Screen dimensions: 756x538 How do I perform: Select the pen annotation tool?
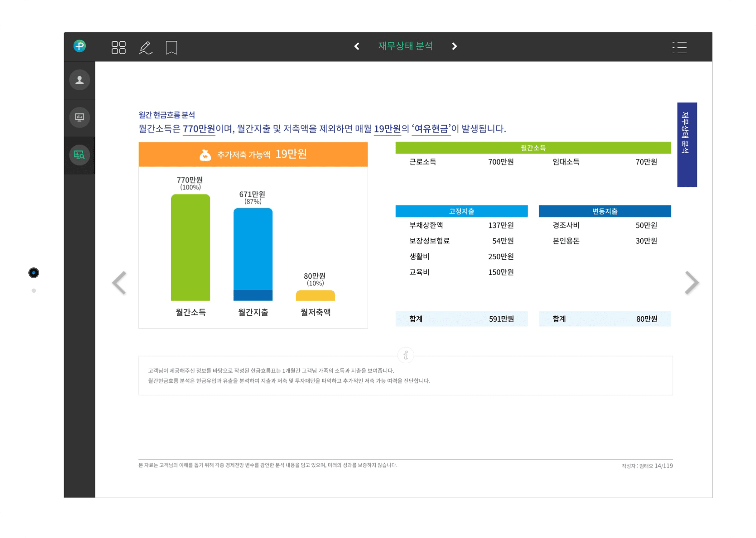(145, 48)
